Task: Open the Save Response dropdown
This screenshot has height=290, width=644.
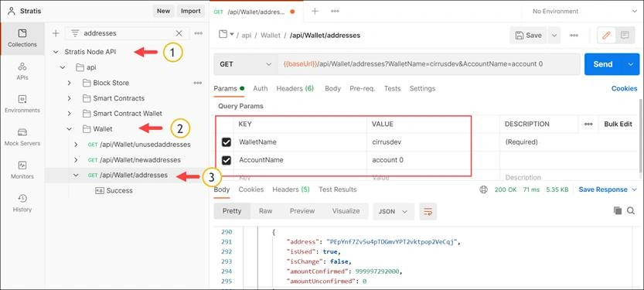Action: click(608, 189)
